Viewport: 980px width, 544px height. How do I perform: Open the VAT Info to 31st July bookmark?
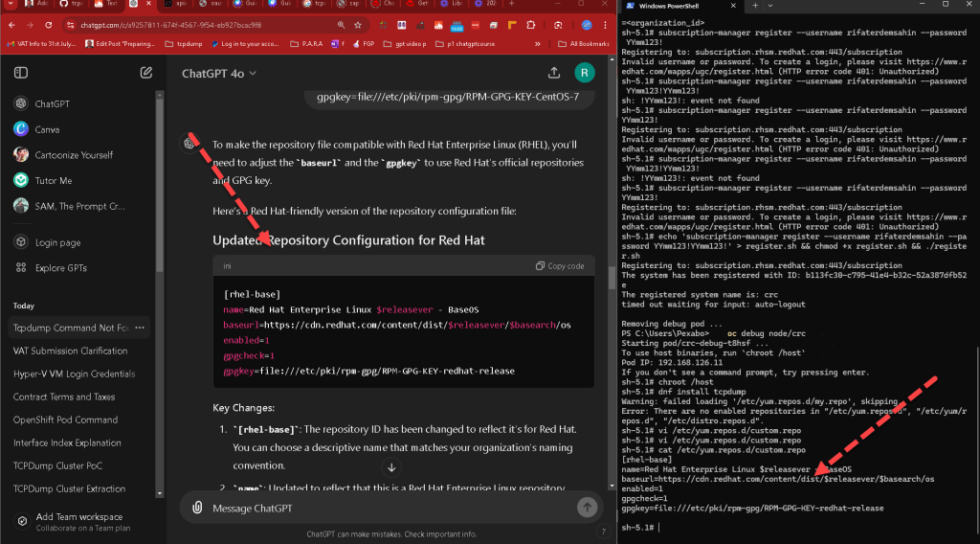tap(41, 44)
